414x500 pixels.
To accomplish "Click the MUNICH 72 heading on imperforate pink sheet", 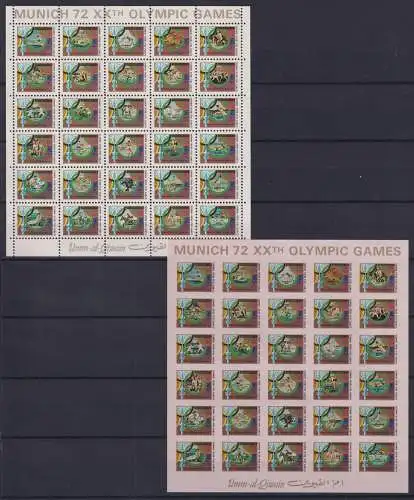I will (287, 250).
